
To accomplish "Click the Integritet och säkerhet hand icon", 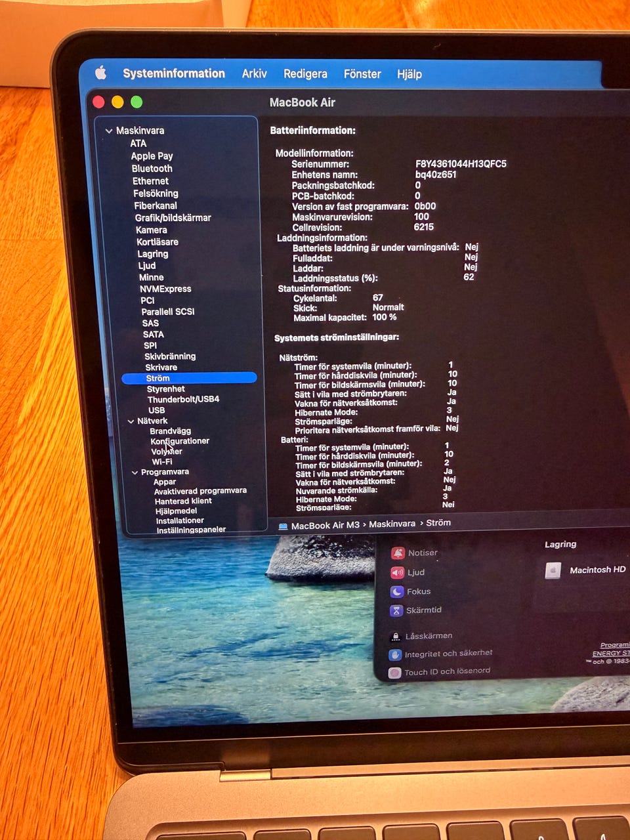I will point(394,654).
